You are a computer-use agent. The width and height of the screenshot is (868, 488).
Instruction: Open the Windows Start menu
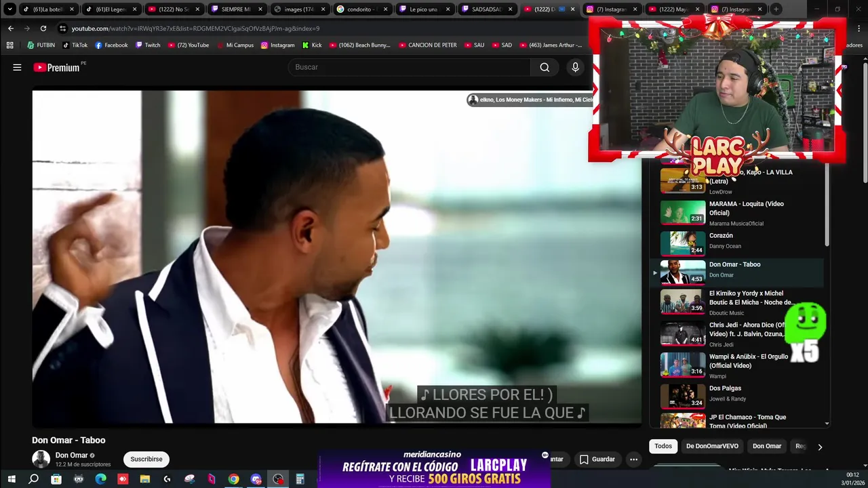click(x=12, y=479)
